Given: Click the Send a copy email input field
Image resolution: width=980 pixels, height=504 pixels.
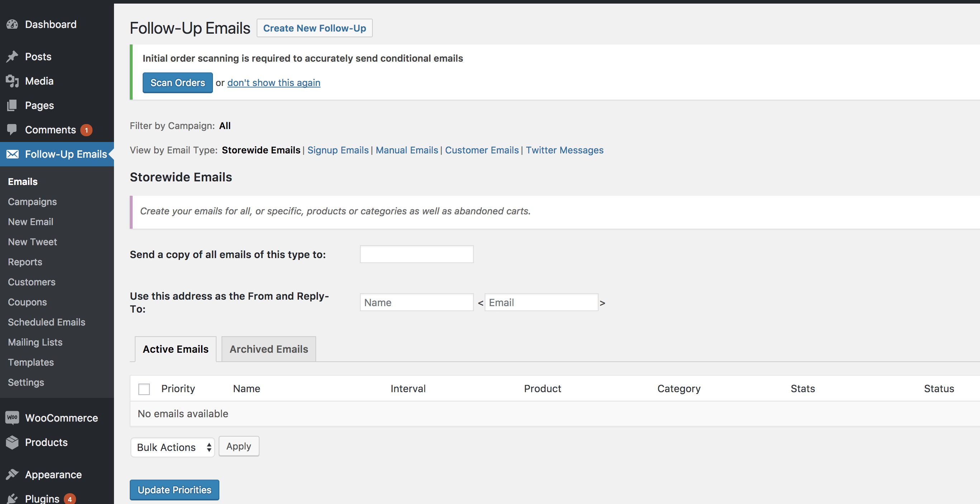Looking at the screenshot, I should (x=417, y=253).
